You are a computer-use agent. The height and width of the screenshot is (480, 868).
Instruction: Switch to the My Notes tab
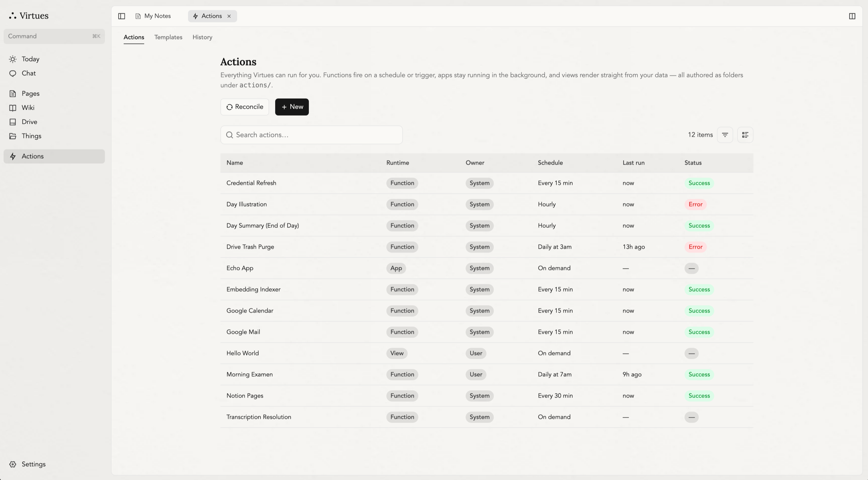click(x=153, y=16)
